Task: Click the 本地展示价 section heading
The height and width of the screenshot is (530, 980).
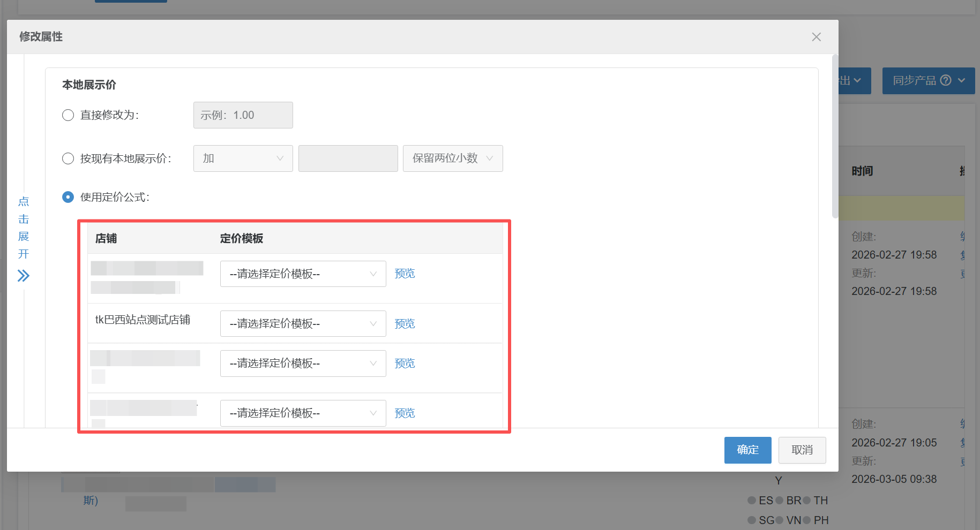Action: [89, 85]
